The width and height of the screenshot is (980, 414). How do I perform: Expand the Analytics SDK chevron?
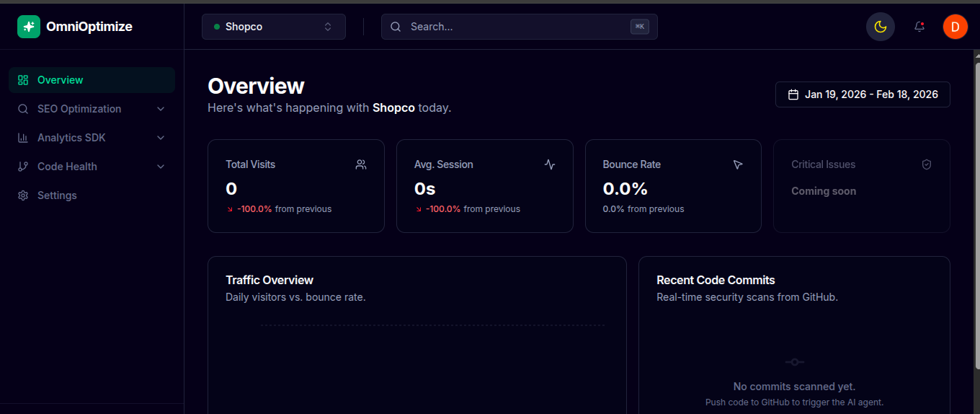[x=161, y=138]
